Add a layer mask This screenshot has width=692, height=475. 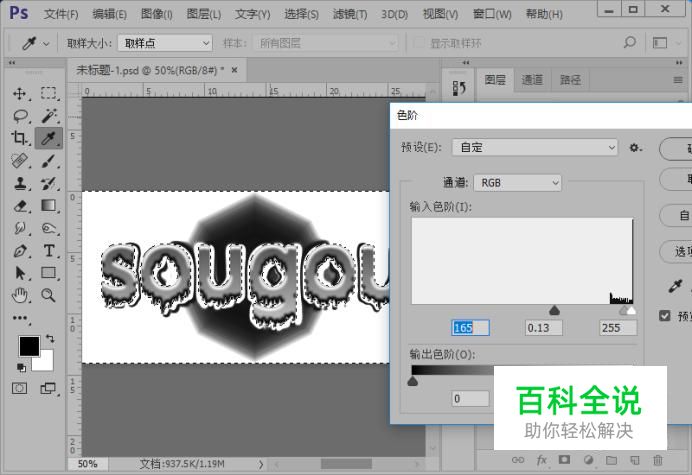564,460
